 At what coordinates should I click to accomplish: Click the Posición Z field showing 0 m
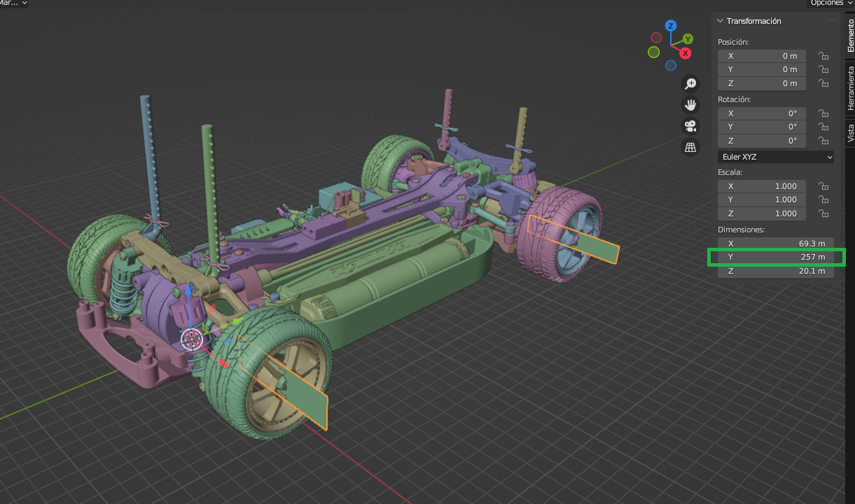pos(762,83)
